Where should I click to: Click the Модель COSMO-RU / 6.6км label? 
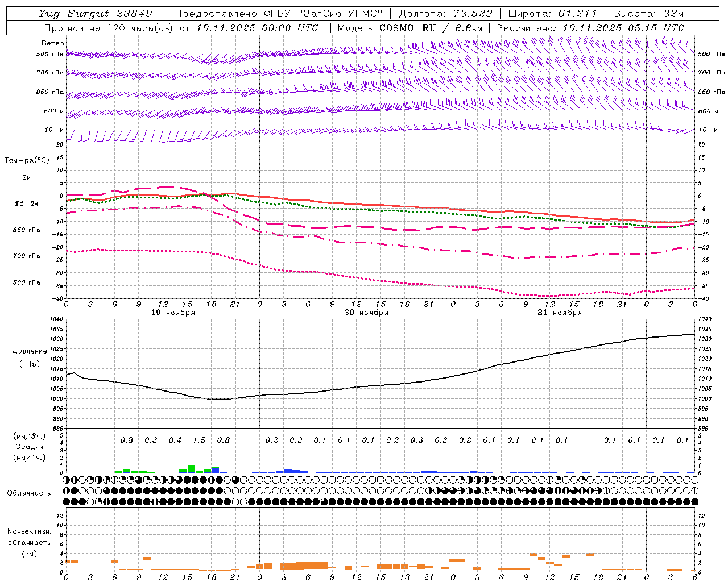410,28
